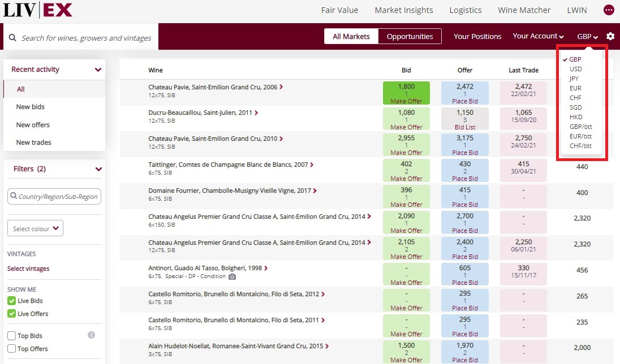This screenshot has height=364, width=620.
Task: Place Bid on Domaine Fourrier offer 415
Action: pos(464,205)
